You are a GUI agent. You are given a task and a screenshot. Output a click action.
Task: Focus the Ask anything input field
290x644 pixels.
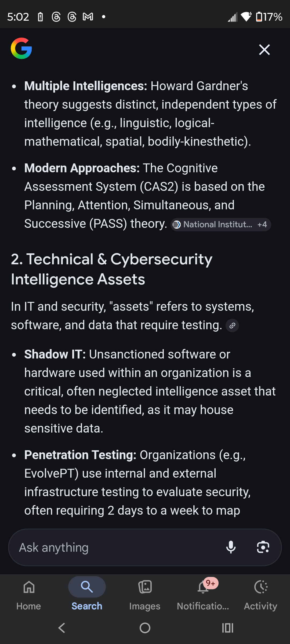point(115,547)
